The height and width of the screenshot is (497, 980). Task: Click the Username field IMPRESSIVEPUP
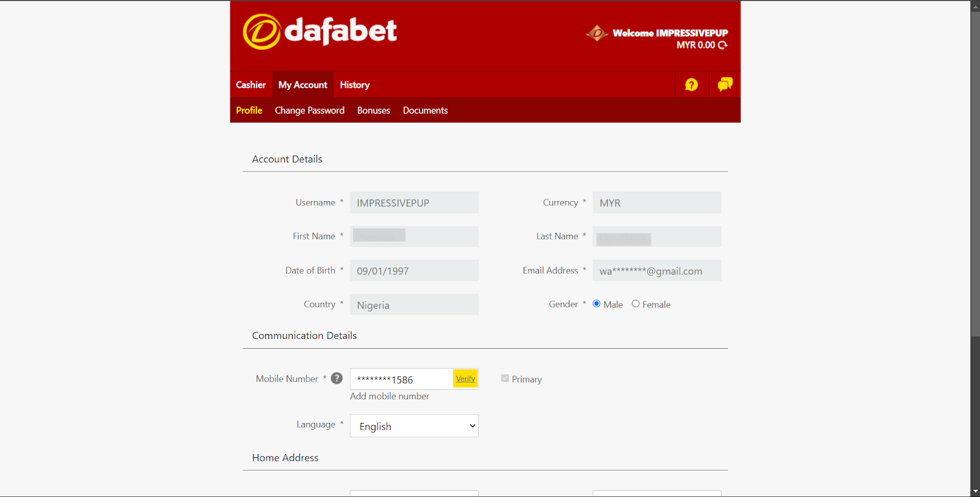coord(414,203)
